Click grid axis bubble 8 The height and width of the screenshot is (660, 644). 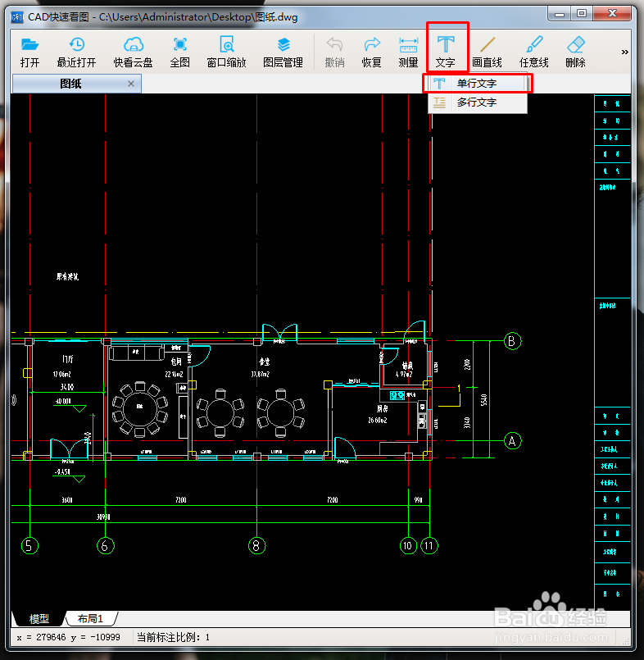[x=256, y=546]
